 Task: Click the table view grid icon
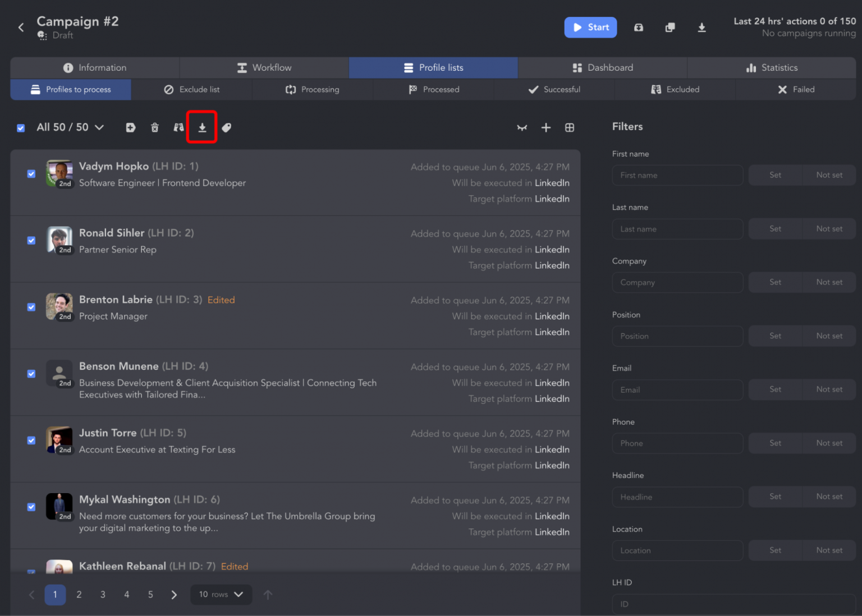[x=570, y=127]
